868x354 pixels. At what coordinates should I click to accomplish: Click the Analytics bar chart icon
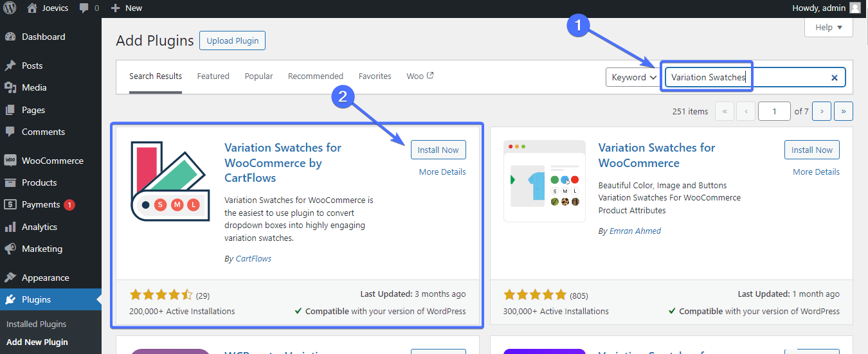10,227
